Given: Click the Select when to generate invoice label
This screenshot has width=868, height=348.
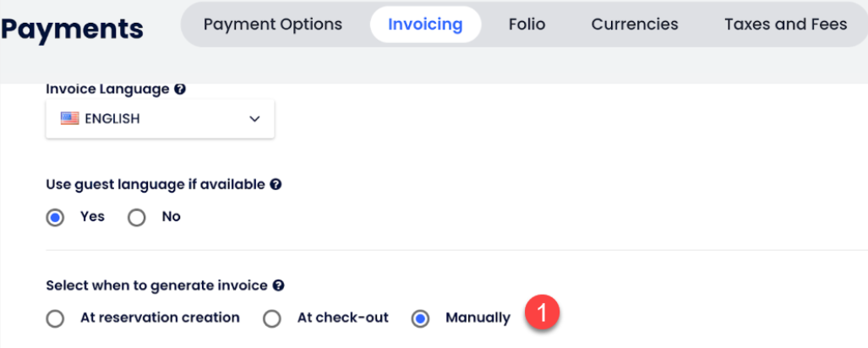Looking at the screenshot, I should coord(156,286).
